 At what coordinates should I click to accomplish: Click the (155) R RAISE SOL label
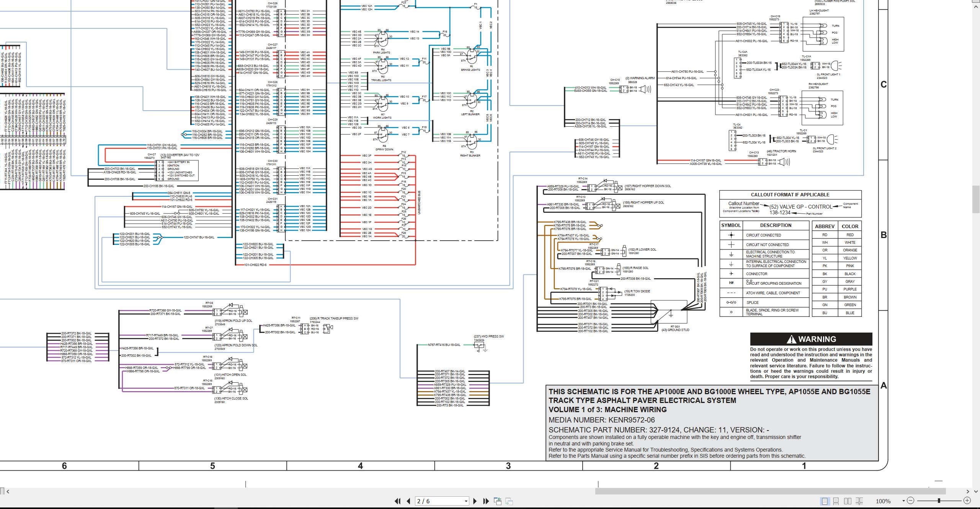click(x=635, y=268)
